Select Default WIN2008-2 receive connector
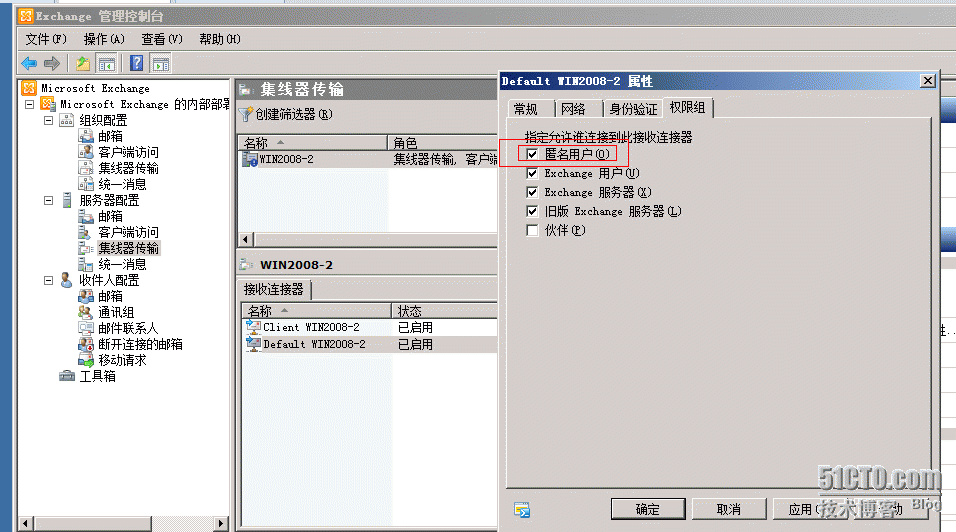The image size is (956, 532). 370,344
